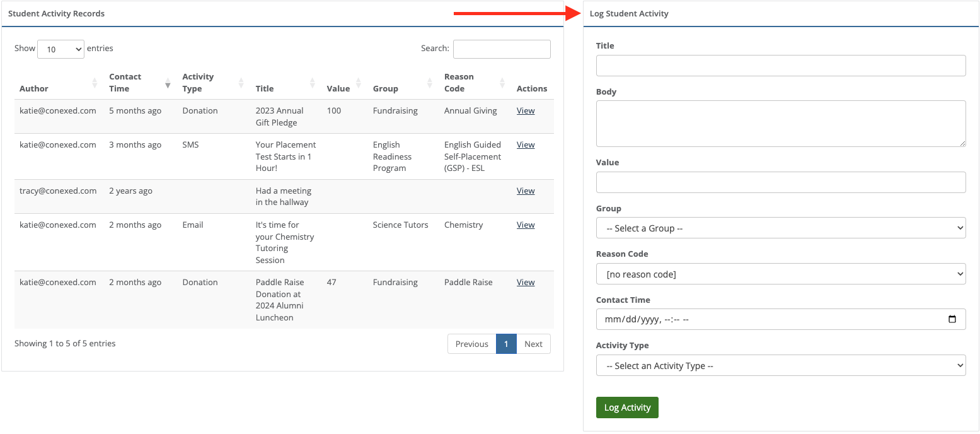Click the Log Activity button

[x=627, y=408]
